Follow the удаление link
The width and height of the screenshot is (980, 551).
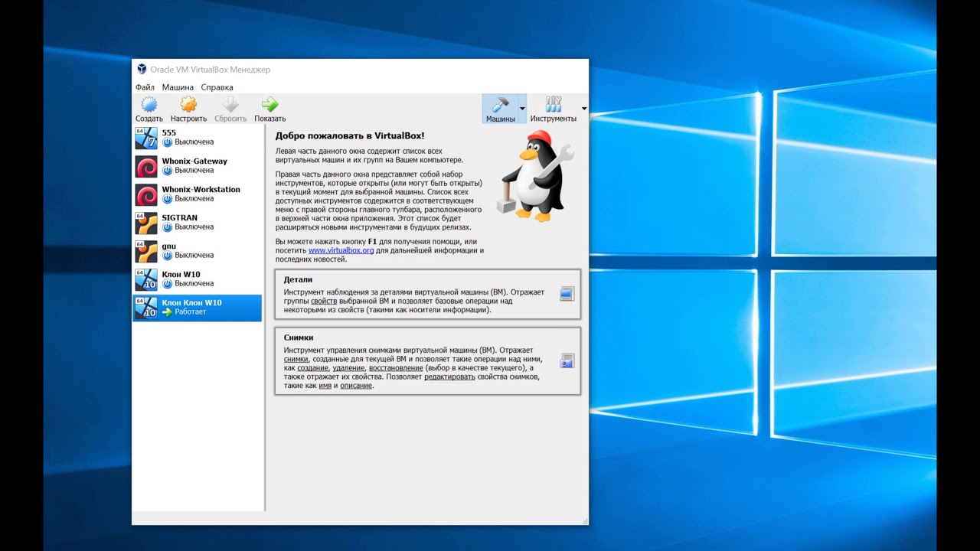pos(348,368)
